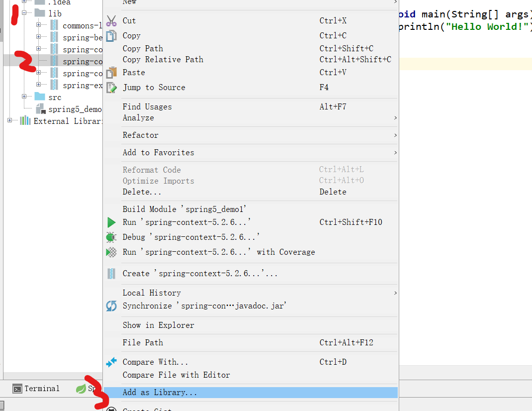Viewport: 532px width, 411px height.
Task: Select Copy Relative Path entry
Action: tap(251, 59)
